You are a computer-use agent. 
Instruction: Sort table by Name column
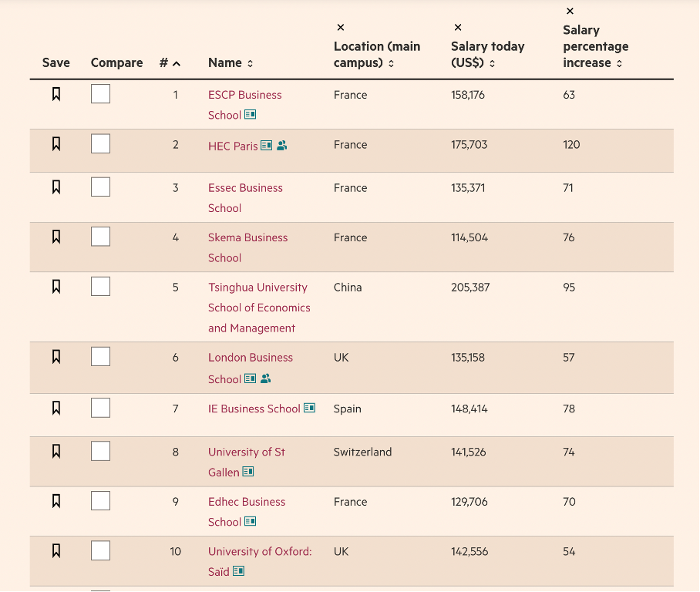[x=231, y=63]
